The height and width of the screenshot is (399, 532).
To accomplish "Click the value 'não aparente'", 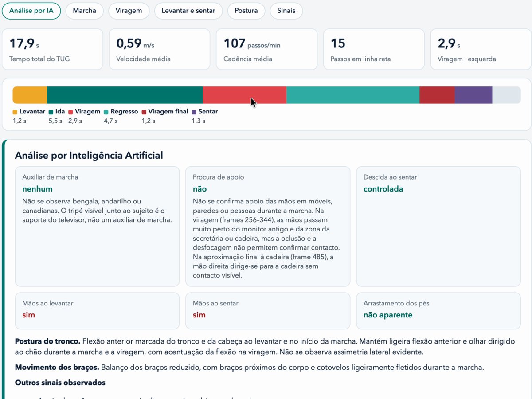I will [x=388, y=315].
